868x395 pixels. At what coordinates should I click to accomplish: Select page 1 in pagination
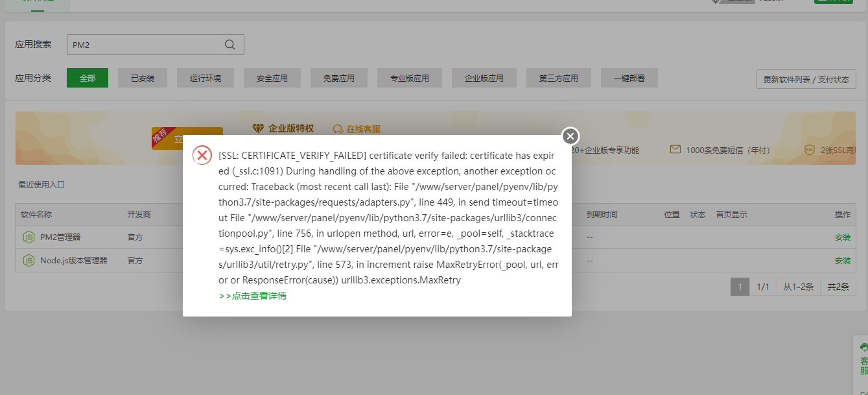tap(740, 287)
